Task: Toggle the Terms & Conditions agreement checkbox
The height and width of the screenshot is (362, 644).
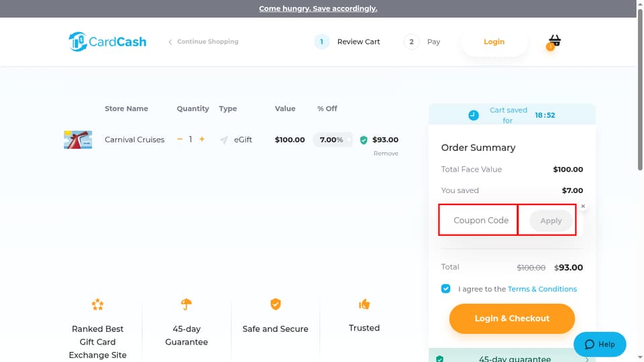Action: [445, 288]
